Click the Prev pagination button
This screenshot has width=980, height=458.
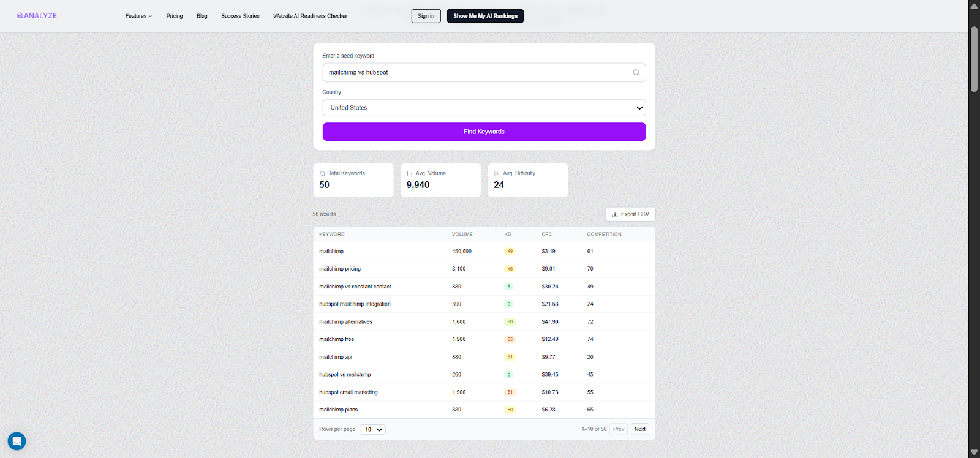619,429
